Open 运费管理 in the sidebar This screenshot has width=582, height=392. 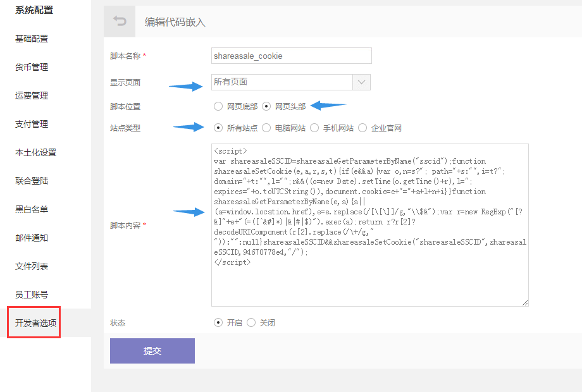[x=32, y=95]
